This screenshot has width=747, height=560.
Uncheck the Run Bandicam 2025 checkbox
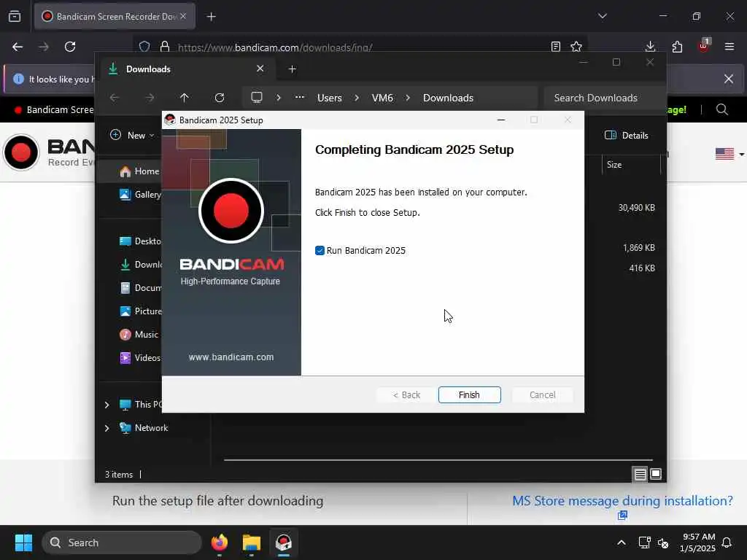[x=320, y=251]
